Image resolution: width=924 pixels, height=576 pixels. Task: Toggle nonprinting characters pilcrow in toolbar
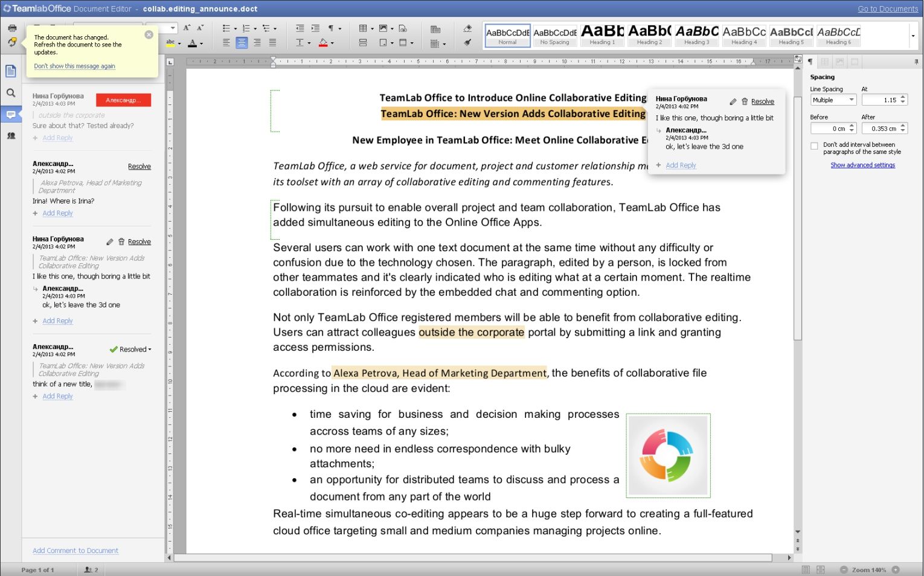[x=331, y=28]
